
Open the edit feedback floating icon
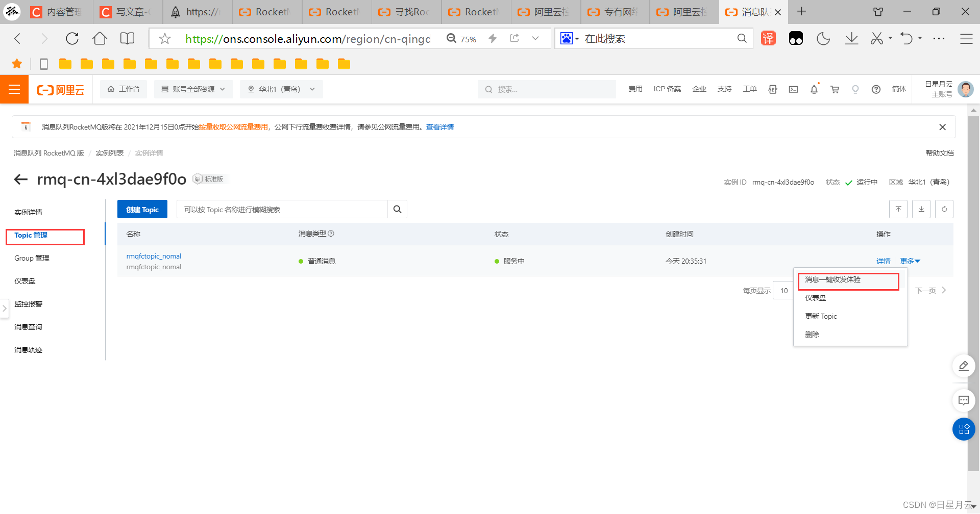point(964,366)
